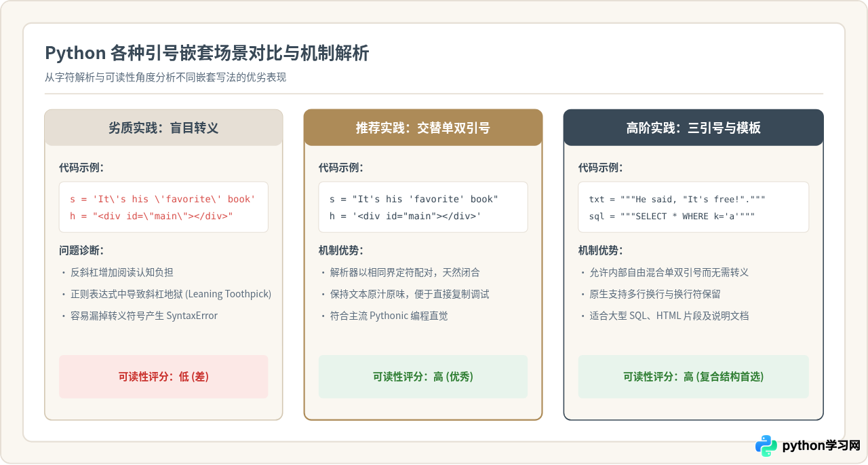Click the subtitle "从字符解析与可读性角度分析不同嵌套写法的优劣表现"

[x=165, y=77]
